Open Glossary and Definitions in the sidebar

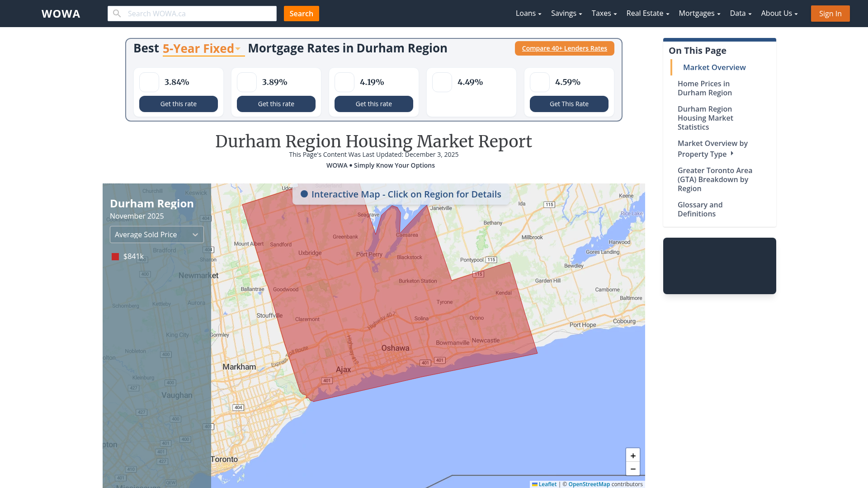[x=700, y=209]
